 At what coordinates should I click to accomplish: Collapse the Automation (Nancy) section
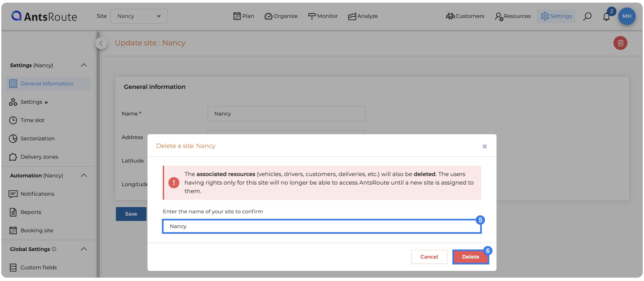(84, 175)
